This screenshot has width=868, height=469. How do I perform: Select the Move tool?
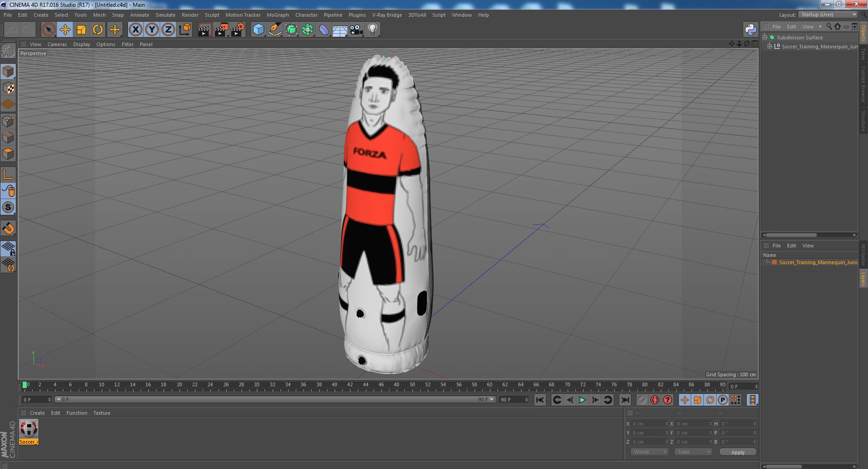point(65,30)
